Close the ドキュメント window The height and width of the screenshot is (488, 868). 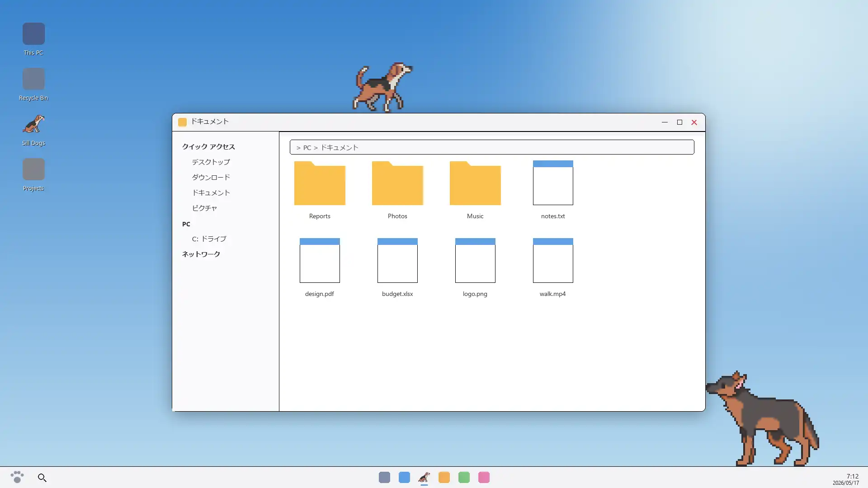694,122
